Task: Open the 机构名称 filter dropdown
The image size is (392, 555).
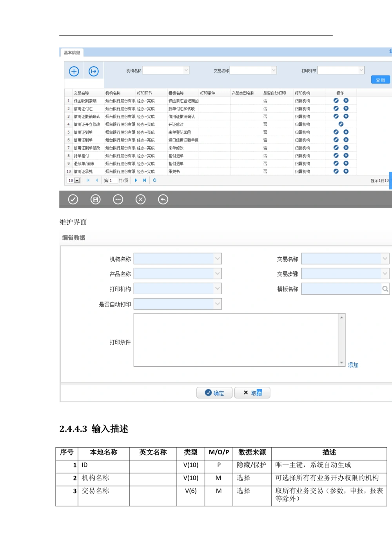Action: click(186, 70)
